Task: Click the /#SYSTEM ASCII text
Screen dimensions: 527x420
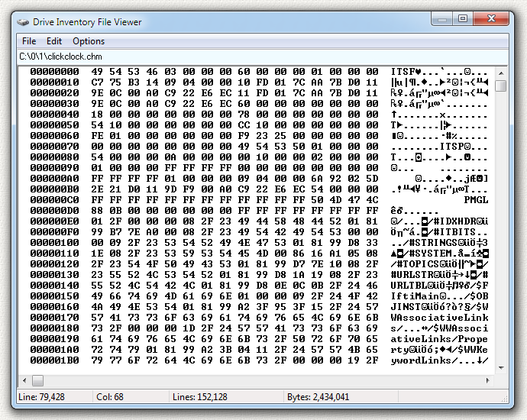Action: [x=427, y=254]
